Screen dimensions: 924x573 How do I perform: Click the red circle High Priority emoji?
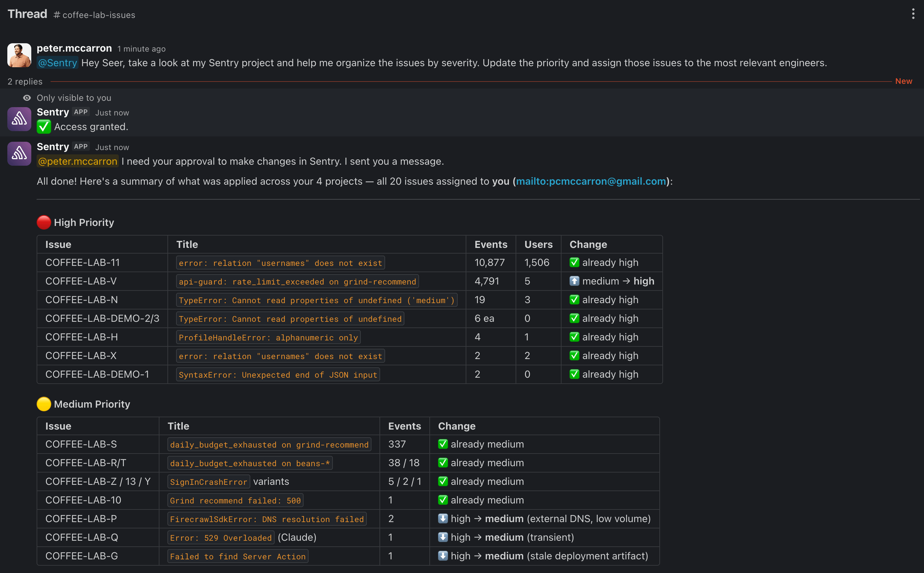click(x=44, y=223)
